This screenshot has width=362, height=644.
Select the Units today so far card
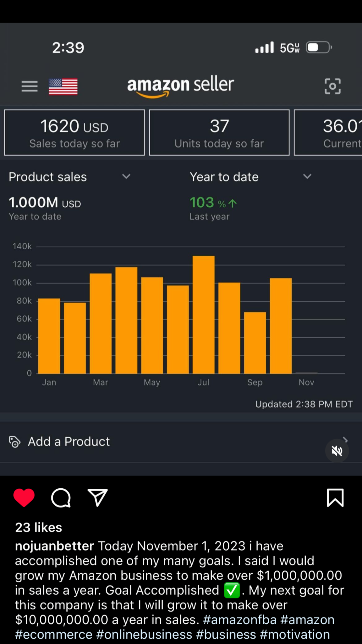[x=219, y=132]
